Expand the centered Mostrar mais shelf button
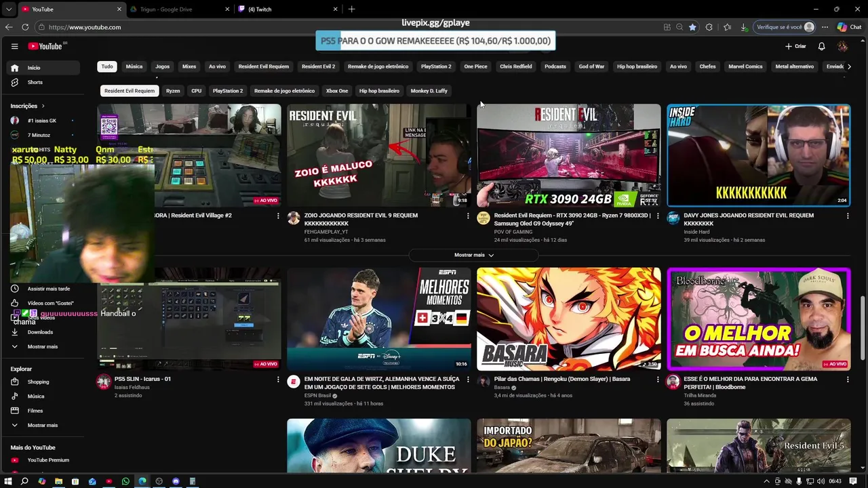Image resolution: width=868 pixels, height=488 pixels. tap(473, 255)
